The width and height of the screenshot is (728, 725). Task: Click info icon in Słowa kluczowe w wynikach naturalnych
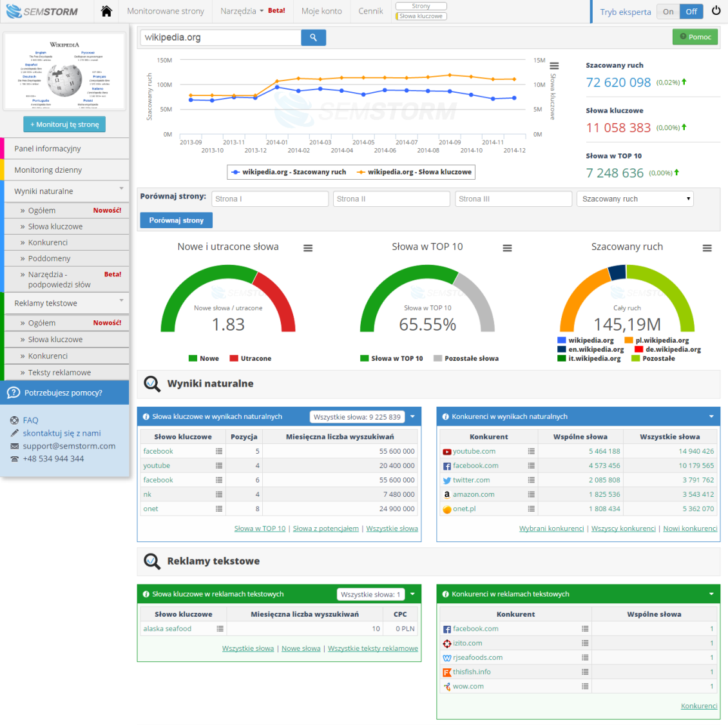pyautogui.click(x=146, y=416)
